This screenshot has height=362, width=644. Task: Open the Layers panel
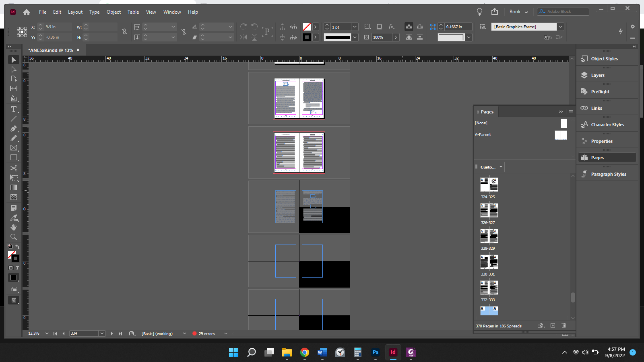[597, 75]
